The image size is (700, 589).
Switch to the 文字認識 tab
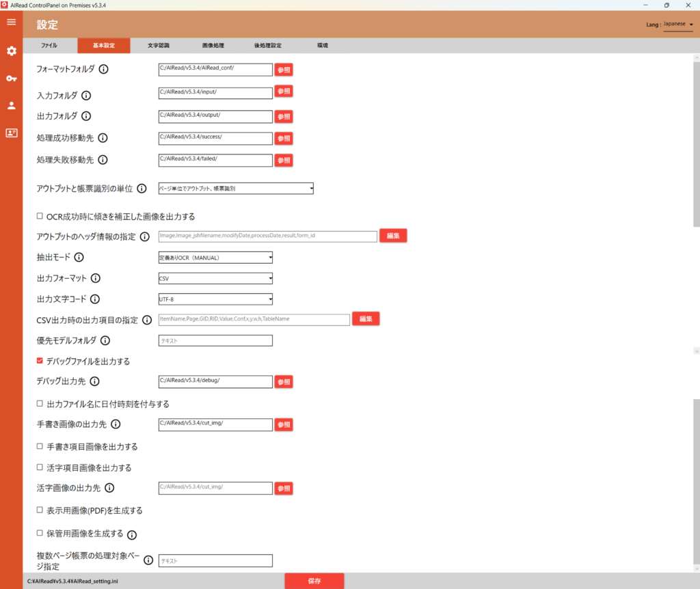click(159, 46)
